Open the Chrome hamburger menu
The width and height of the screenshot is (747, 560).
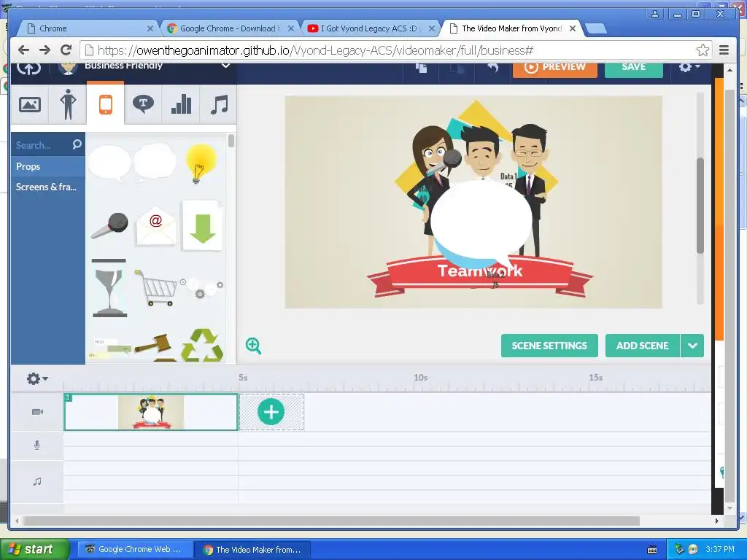pos(724,50)
